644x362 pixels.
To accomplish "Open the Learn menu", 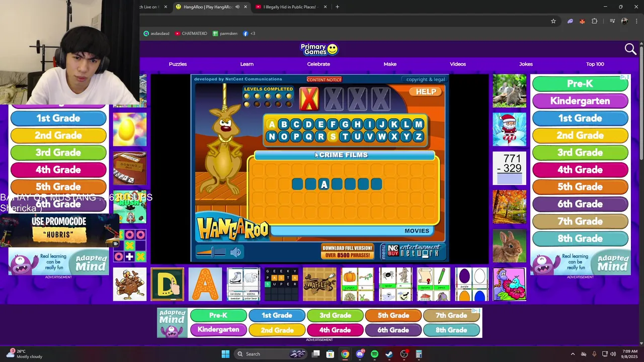I will tap(247, 64).
